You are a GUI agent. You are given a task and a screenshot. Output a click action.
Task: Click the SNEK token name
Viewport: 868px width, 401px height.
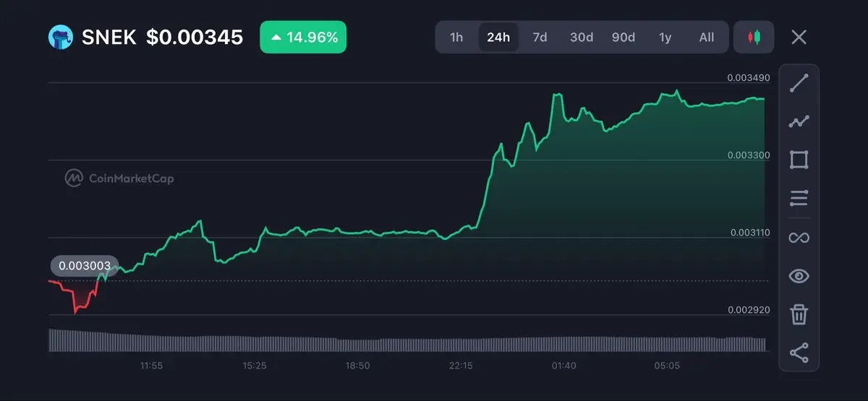click(x=109, y=38)
